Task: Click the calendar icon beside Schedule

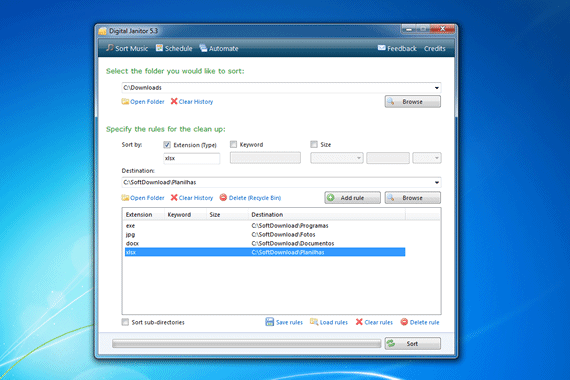Action: pos(160,48)
